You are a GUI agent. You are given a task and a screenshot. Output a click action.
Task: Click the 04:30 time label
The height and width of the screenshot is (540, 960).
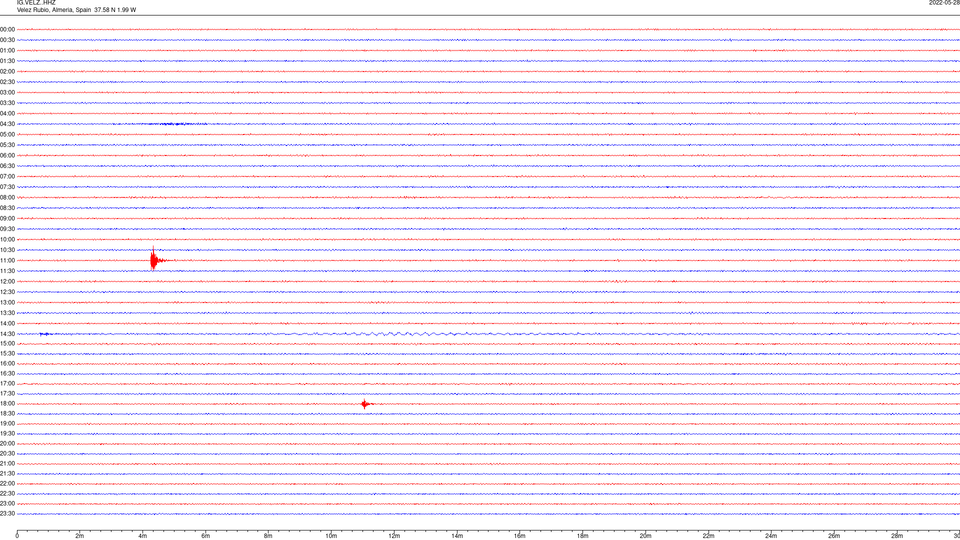pyautogui.click(x=7, y=124)
